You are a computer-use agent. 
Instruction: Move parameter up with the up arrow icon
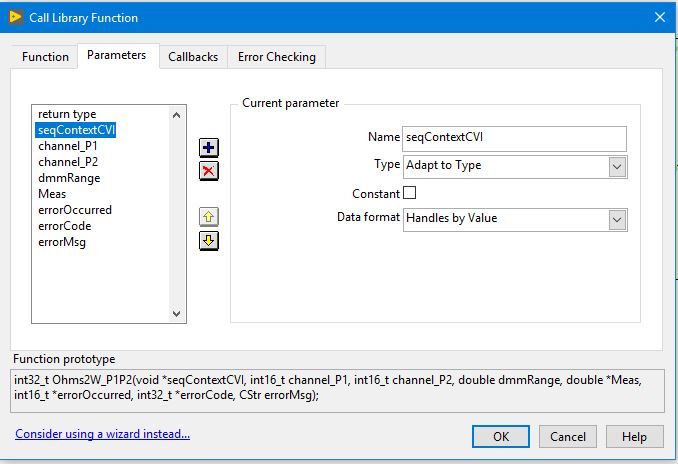pos(209,217)
